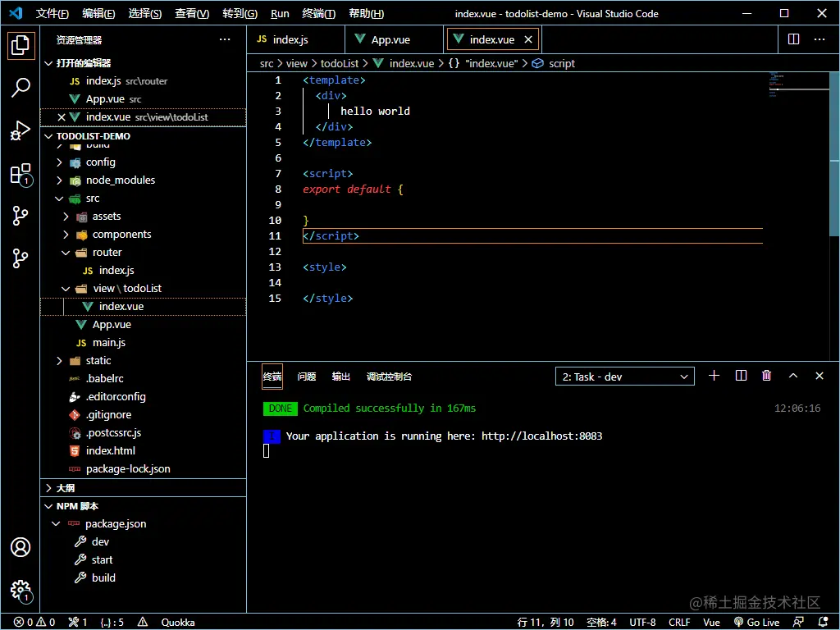The image size is (840, 630).
Task: Click the UTF-8 encoding in status bar
Action: tap(642, 622)
